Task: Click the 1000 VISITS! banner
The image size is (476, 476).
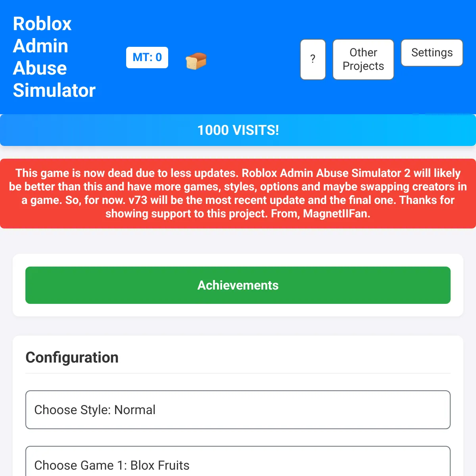Action: tap(238, 130)
